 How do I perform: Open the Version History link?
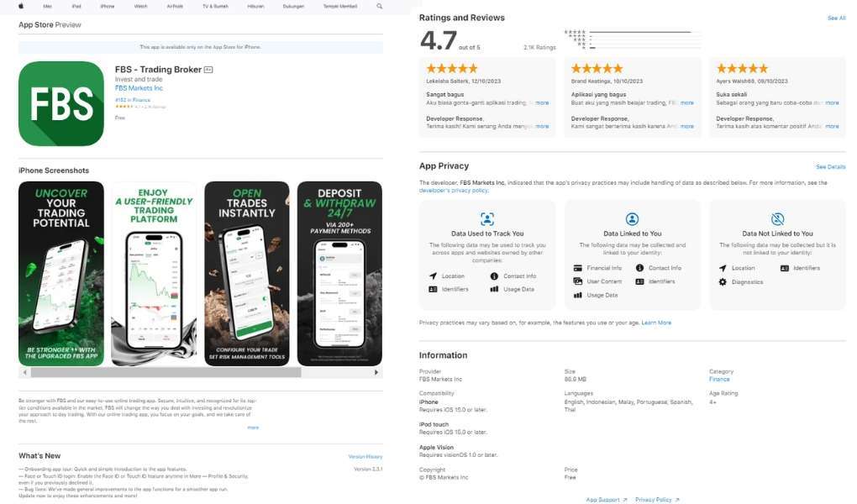(365, 456)
